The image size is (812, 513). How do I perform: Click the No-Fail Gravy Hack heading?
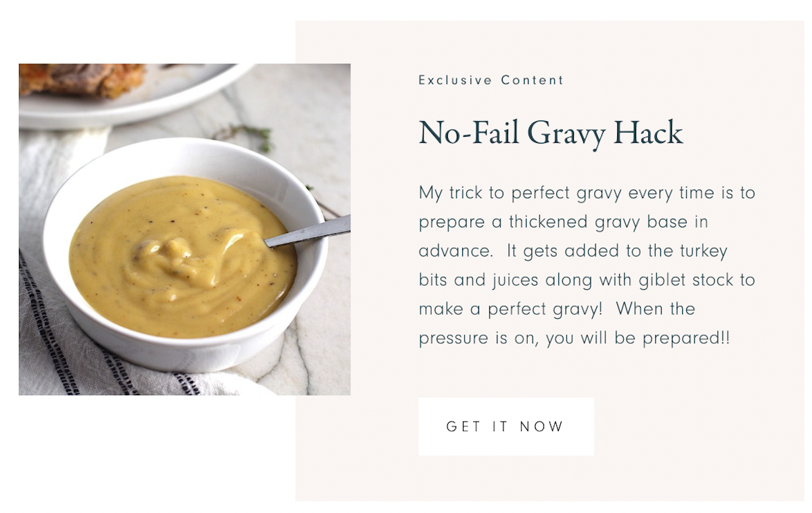click(551, 133)
